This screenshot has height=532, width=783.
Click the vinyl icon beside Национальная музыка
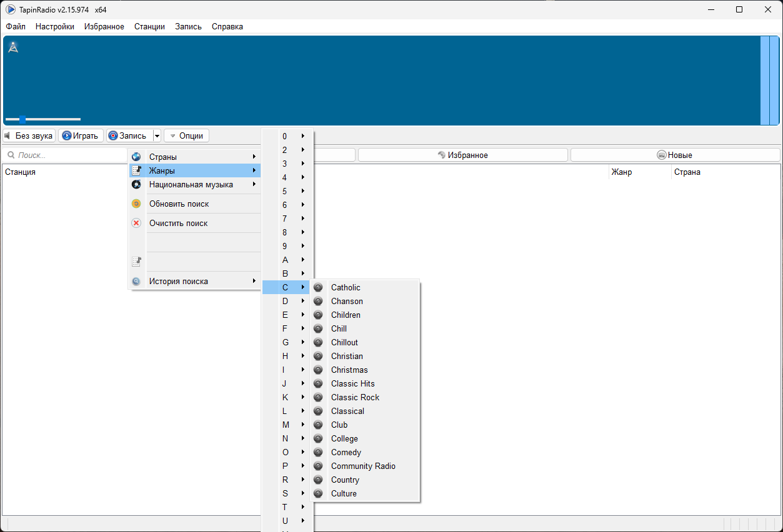click(136, 184)
